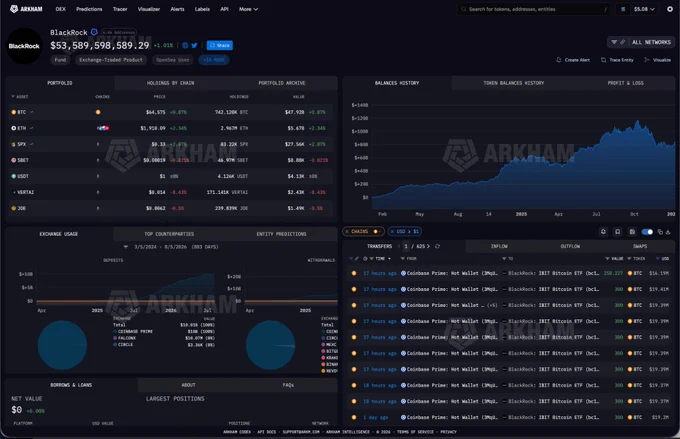Switch to Swaps tab
Screen dimensions: 680x439
point(640,246)
